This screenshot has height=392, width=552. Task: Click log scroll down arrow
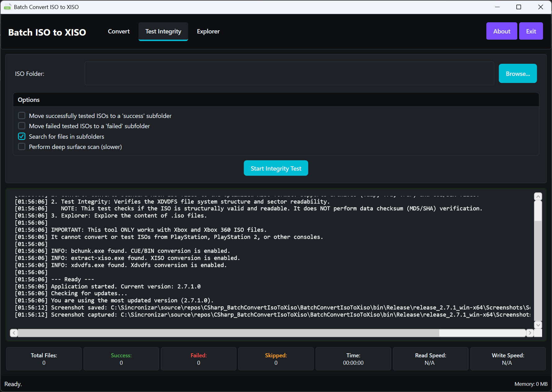click(x=538, y=325)
